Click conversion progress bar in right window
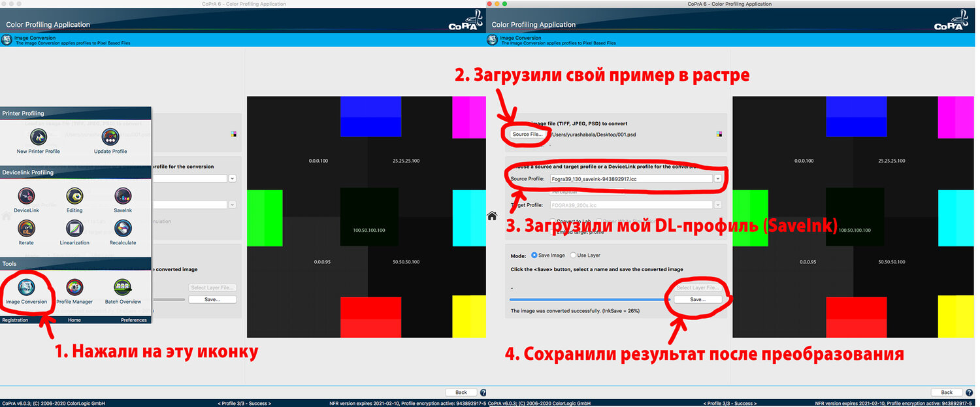The width and height of the screenshot is (980, 407). 589,299
